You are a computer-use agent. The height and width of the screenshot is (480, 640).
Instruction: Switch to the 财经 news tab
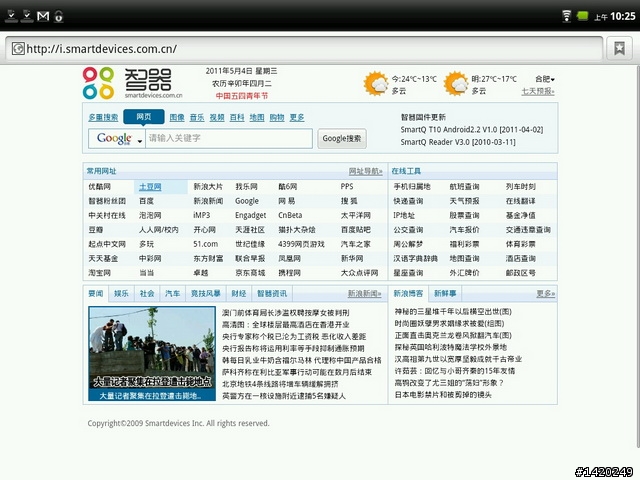coord(239,293)
